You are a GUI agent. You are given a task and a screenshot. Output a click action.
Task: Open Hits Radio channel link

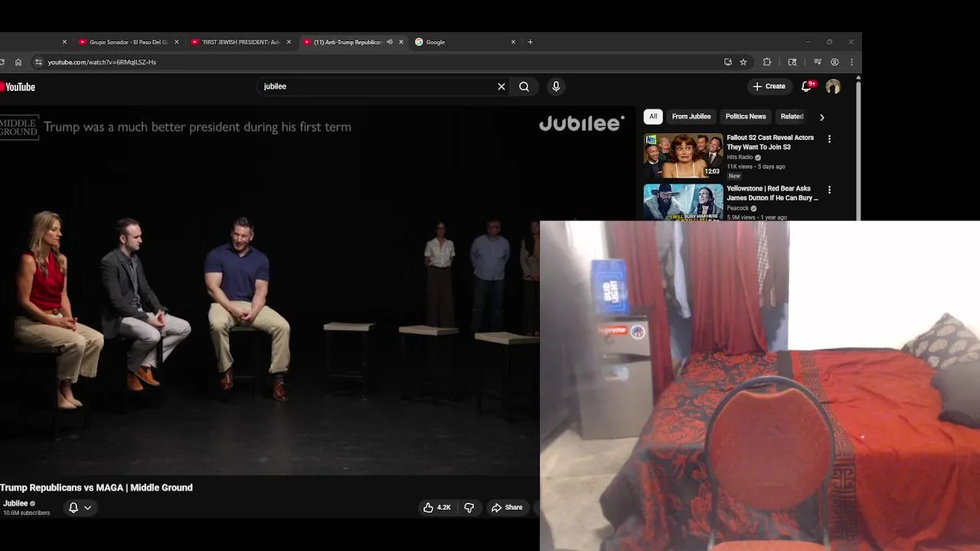tap(740, 157)
